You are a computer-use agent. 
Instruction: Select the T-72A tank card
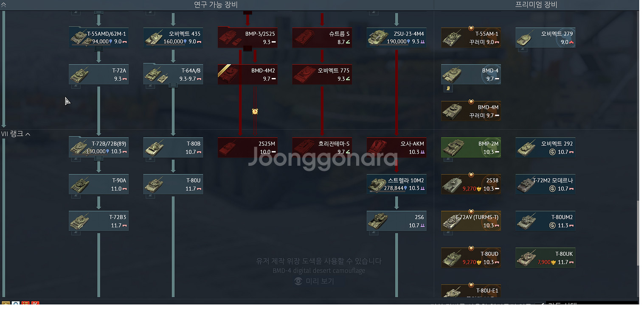[98, 74]
